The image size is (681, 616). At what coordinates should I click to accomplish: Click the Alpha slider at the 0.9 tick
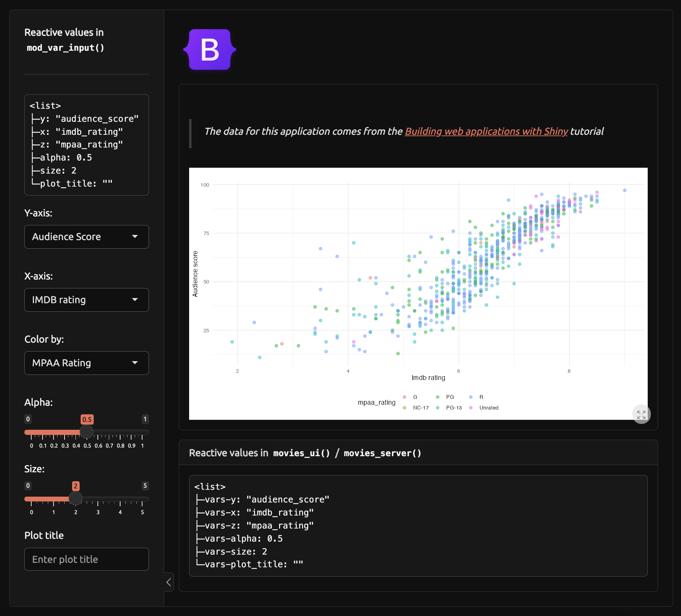point(131,432)
